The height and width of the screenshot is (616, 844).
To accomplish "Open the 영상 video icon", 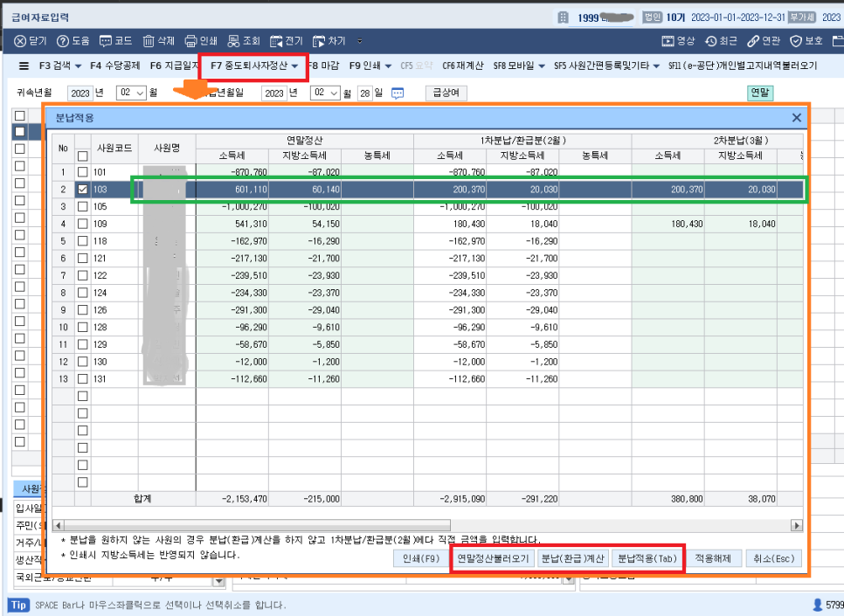I will (x=668, y=41).
